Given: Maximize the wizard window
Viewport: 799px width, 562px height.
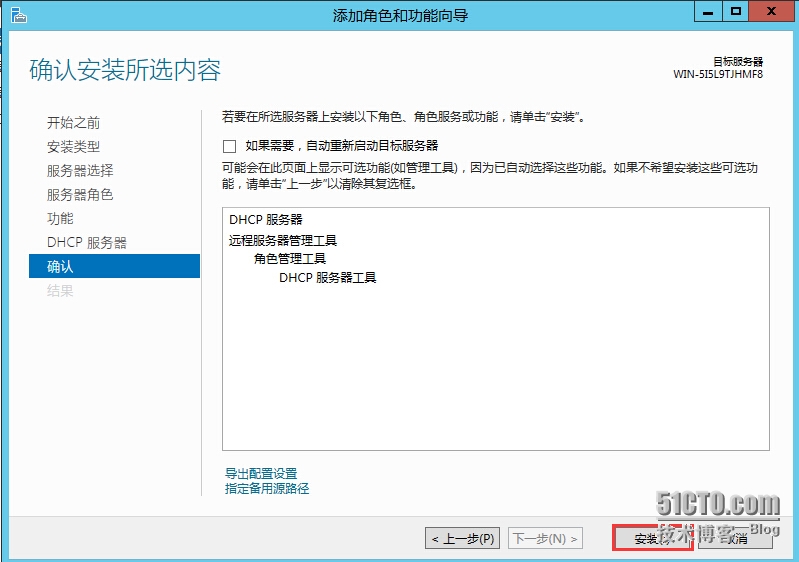Looking at the screenshot, I should coord(735,11).
